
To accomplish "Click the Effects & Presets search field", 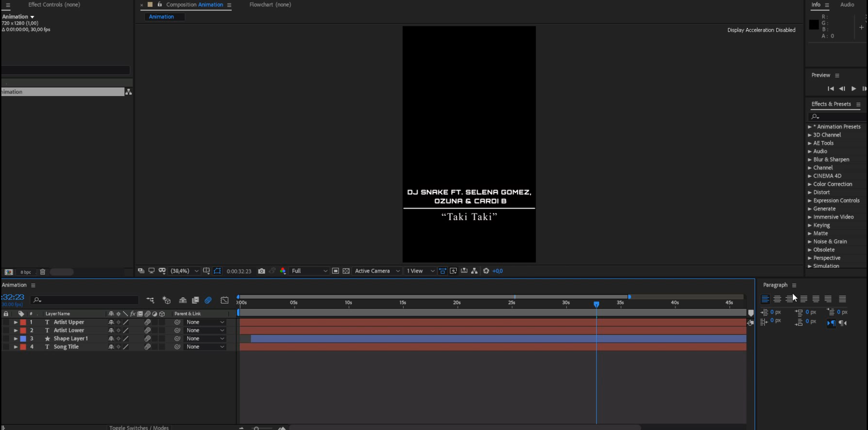I will 837,116.
